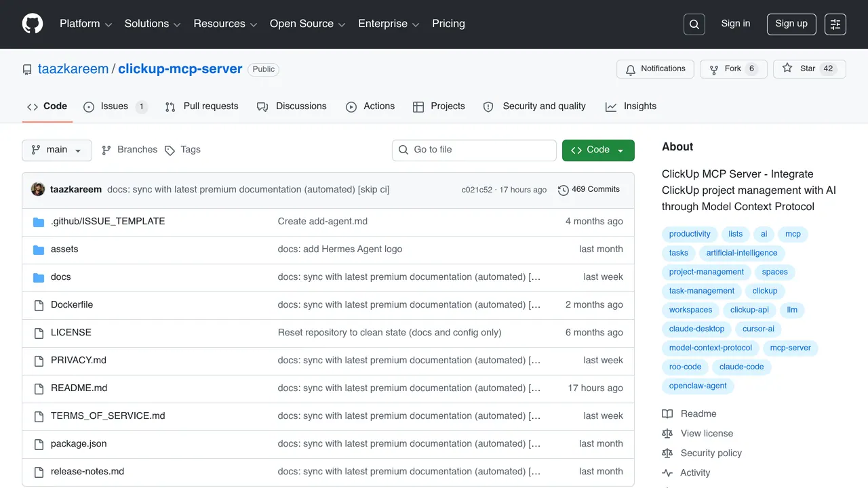Expand the Open Source menu

(x=307, y=24)
